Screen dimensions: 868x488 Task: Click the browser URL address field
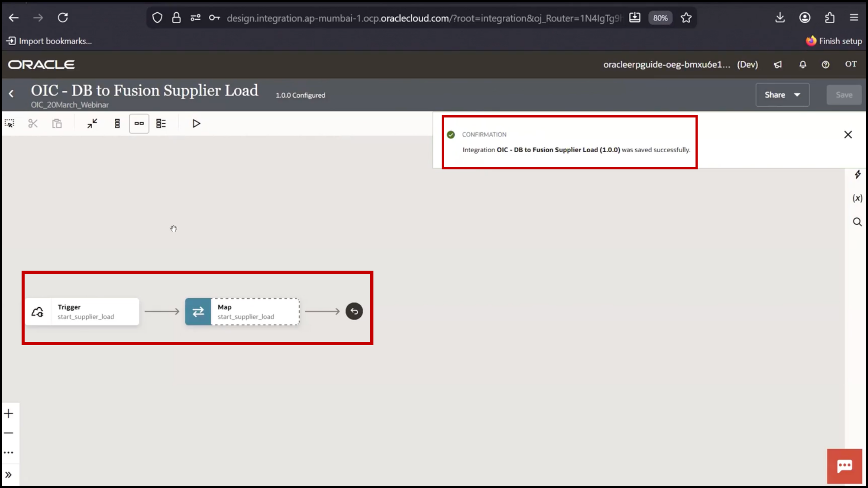pyautogui.click(x=424, y=18)
